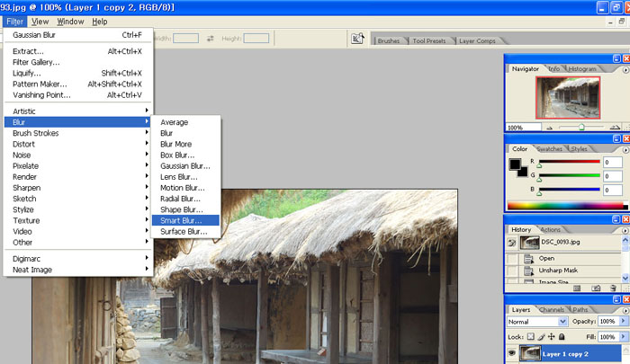Viewport: 630px width, 364px height.
Task: Switch to the Swatches tab
Action: 549,149
